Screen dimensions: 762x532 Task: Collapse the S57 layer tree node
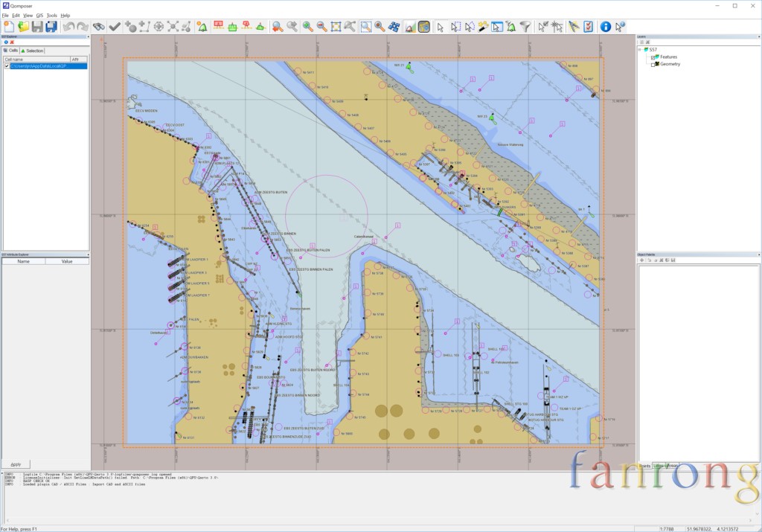point(640,50)
